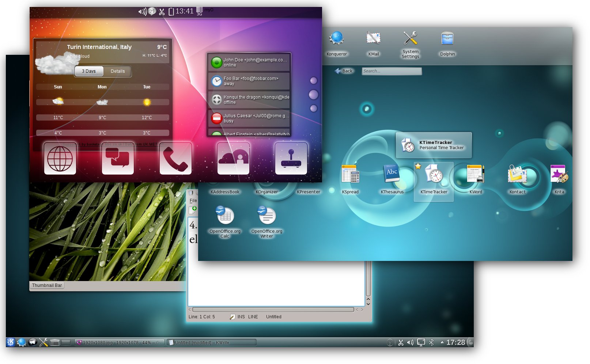The image size is (590, 364).
Task: Click the display monitor tray icon
Action: [x=421, y=342]
